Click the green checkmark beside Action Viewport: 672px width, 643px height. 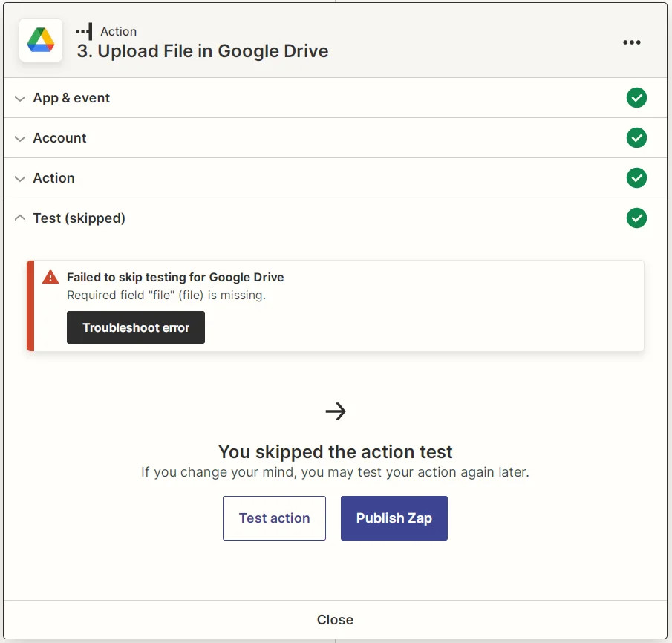636,177
